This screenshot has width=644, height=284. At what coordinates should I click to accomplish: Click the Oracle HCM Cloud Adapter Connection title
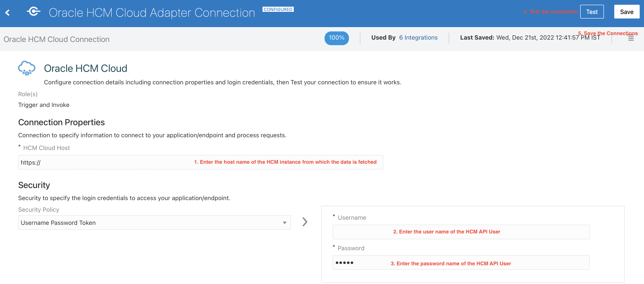pos(152,12)
